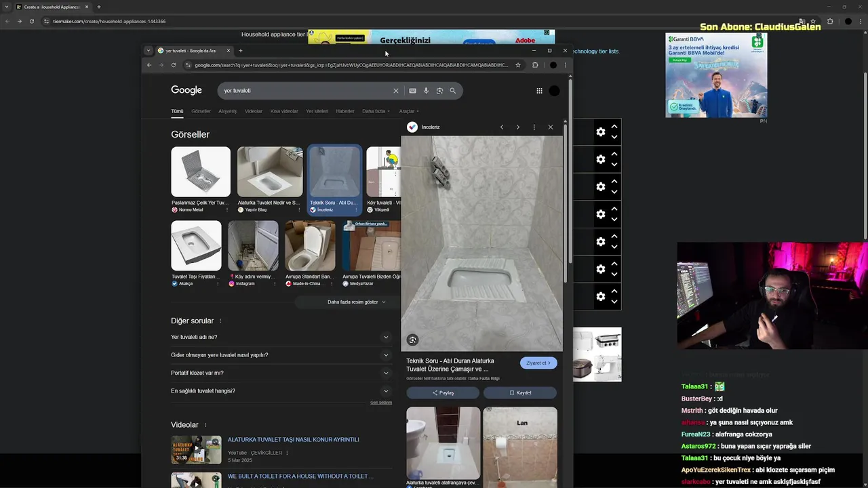868x488 pixels.
Task: Switch to the Yer siteleri tab
Action: point(317,111)
